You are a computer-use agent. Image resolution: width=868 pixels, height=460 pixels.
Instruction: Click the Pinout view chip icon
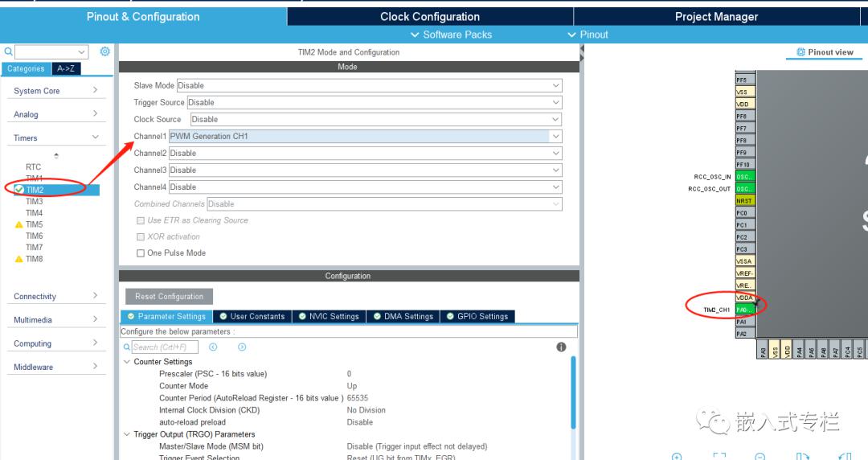tap(800, 52)
